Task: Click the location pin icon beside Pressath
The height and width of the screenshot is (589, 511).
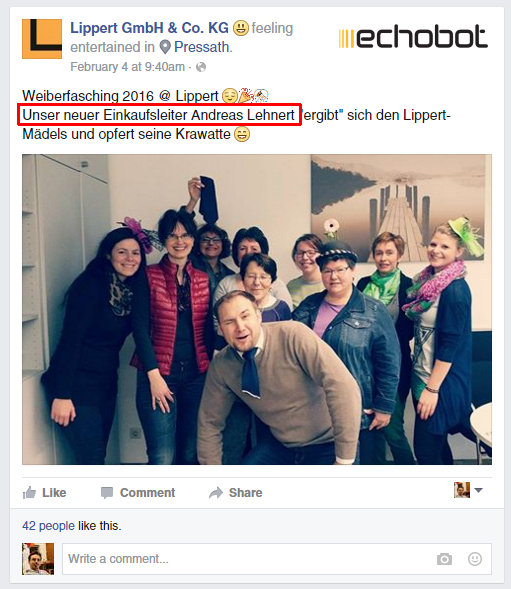Action: pos(165,47)
